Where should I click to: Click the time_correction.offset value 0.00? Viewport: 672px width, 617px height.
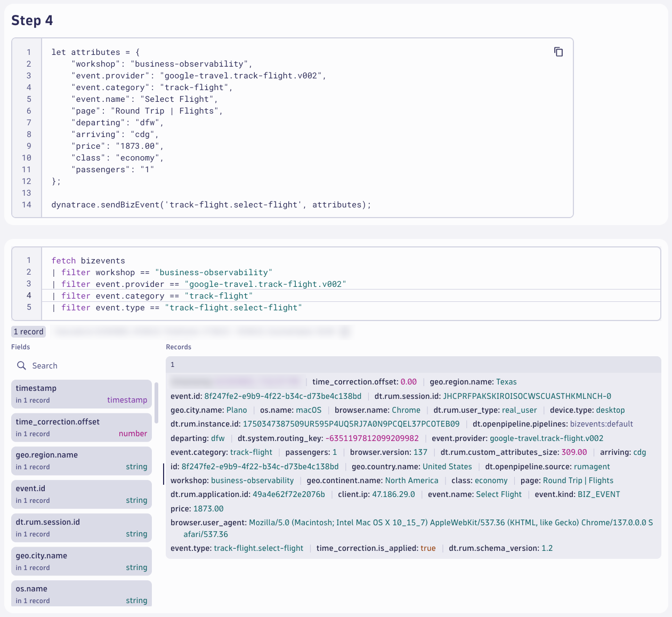tap(409, 382)
